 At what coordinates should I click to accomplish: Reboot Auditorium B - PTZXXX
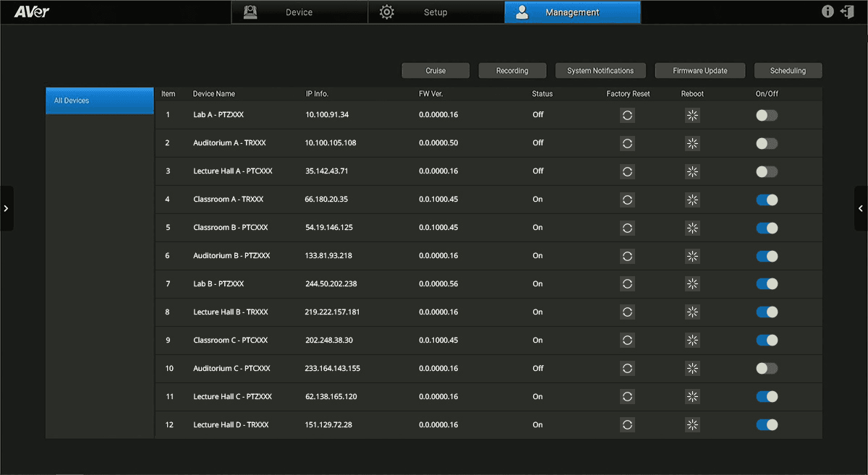(x=693, y=256)
